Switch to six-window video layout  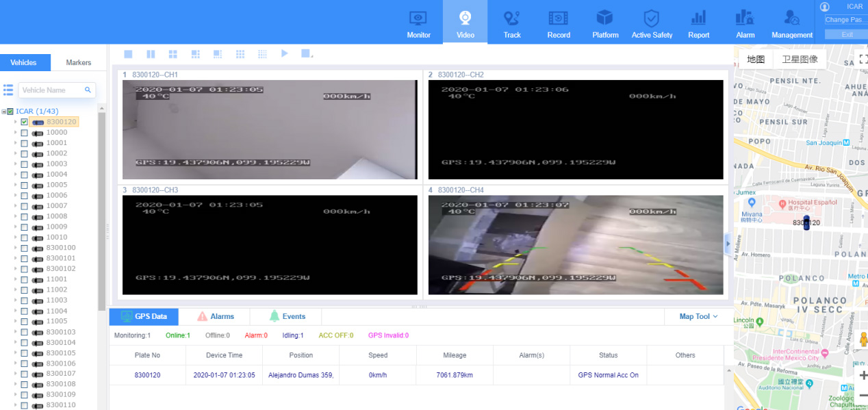195,54
